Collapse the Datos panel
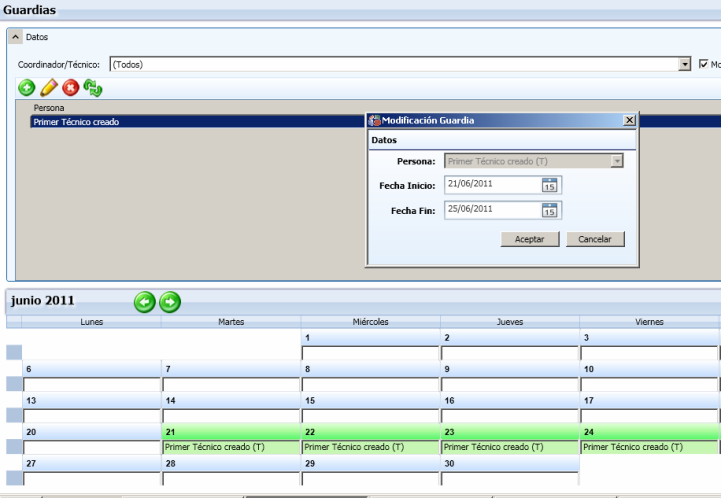This screenshot has height=498, width=721. coord(16,37)
